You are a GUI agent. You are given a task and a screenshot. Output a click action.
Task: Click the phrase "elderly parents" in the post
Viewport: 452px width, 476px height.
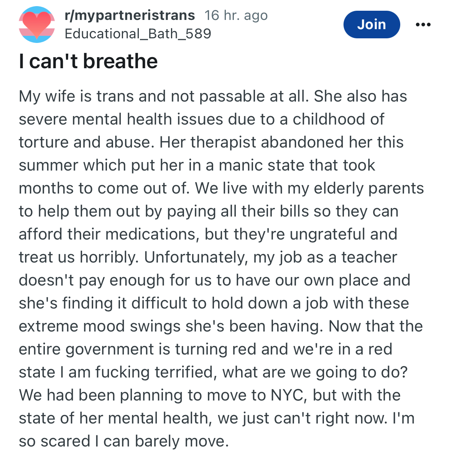pos(369,188)
